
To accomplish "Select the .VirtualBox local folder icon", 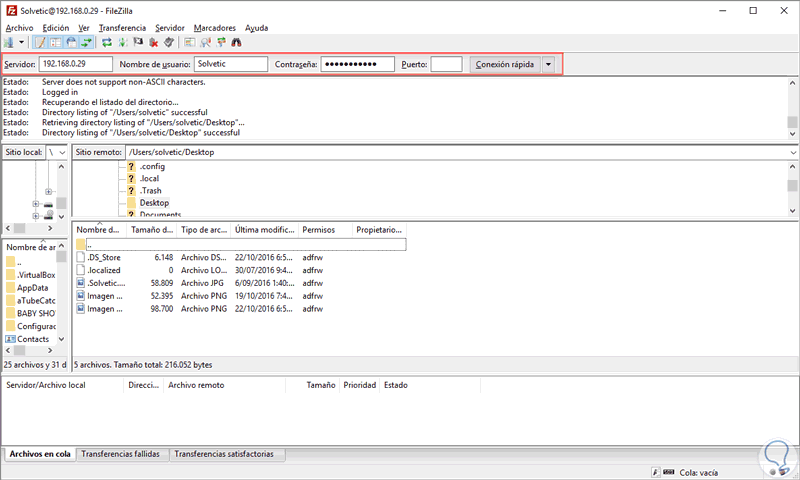I will (x=11, y=275).
